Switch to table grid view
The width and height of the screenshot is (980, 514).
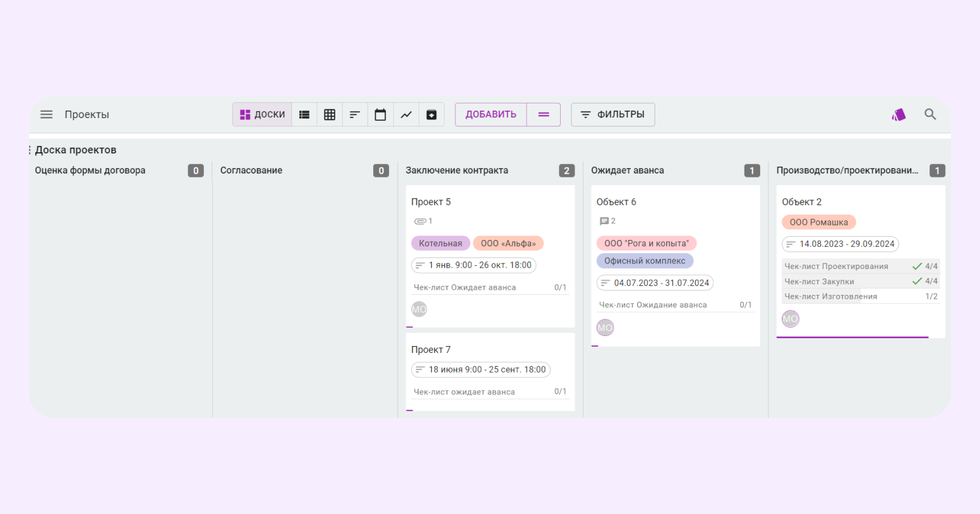click(330, 114)
